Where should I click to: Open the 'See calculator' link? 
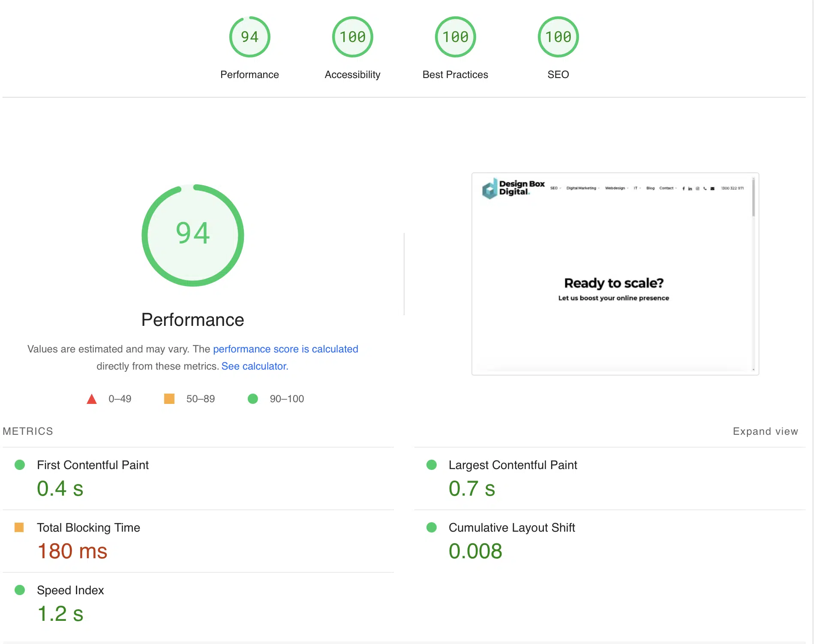[x=255, y=366]
